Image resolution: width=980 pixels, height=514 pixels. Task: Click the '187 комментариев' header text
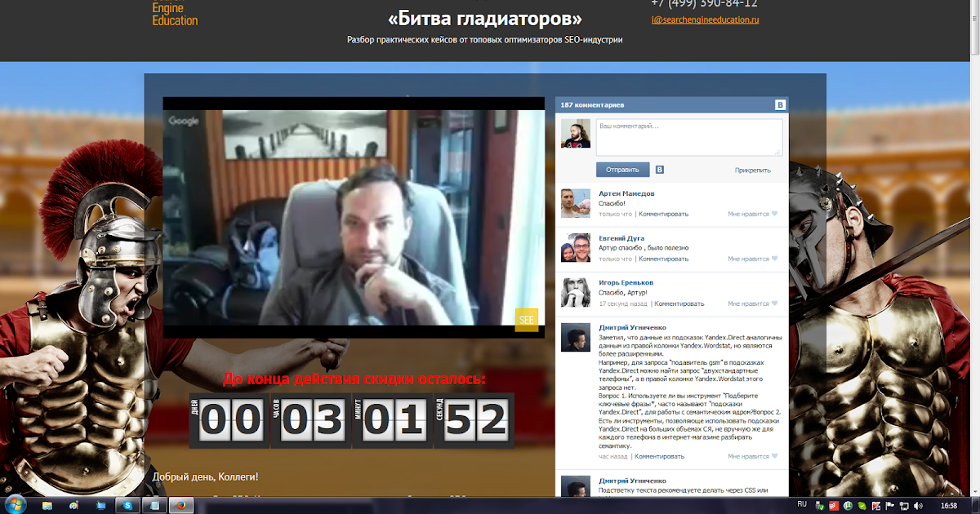592,105
